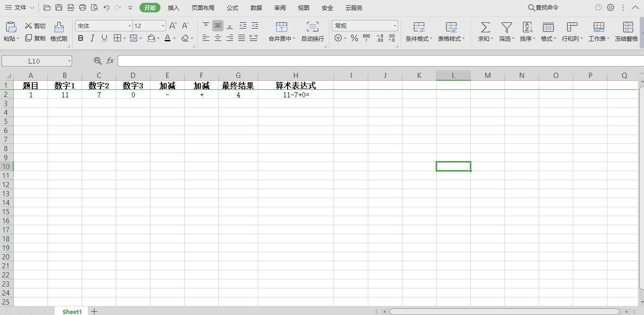Click the percent style % icon
This screenshot has height=315, width=644.
[354, 38]
